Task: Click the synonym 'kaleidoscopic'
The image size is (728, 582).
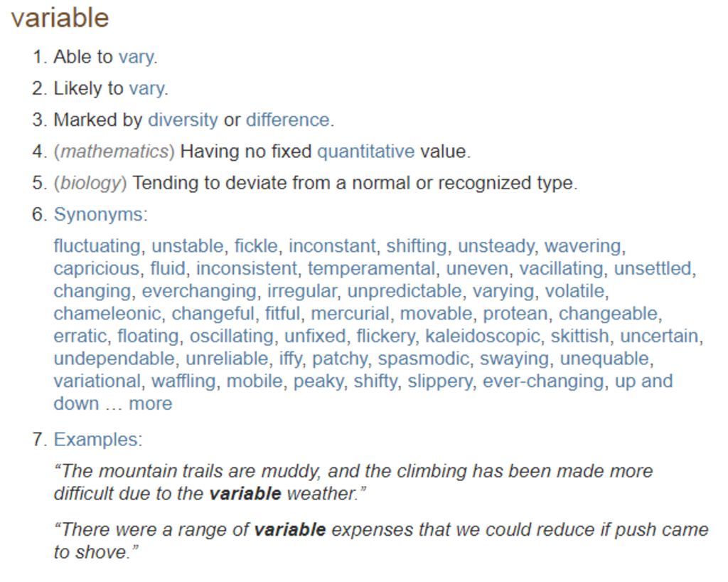Action: pyautogui.click(x=483, y=337)
